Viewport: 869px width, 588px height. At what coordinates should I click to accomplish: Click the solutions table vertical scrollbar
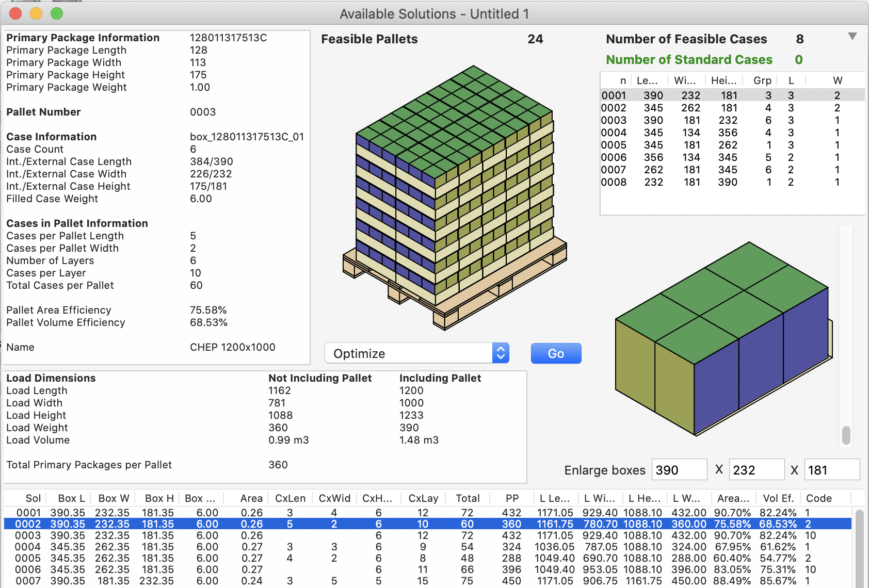click(x=859, y=548)
